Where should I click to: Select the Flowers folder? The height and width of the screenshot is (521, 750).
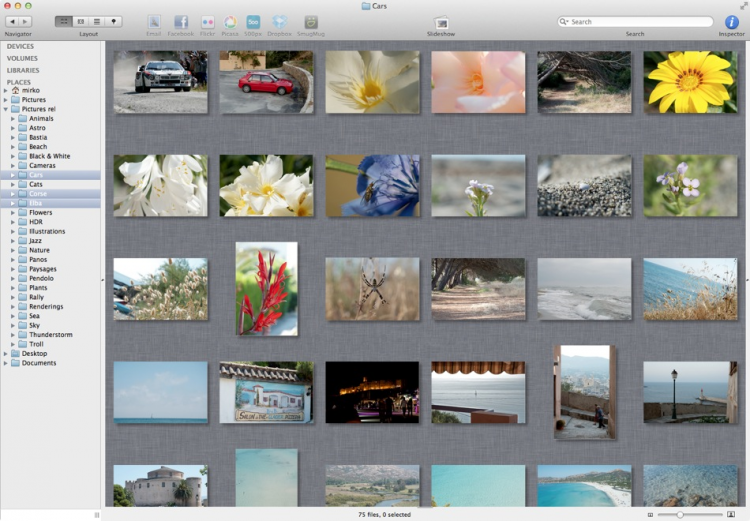pyautogui.click(x=40, y=212)
